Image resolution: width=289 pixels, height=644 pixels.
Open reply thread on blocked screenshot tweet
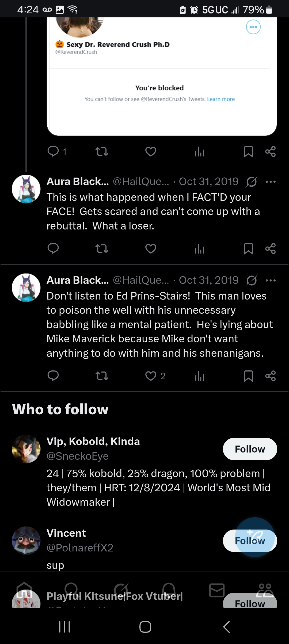pyautogui.click(x=53, y=152)
